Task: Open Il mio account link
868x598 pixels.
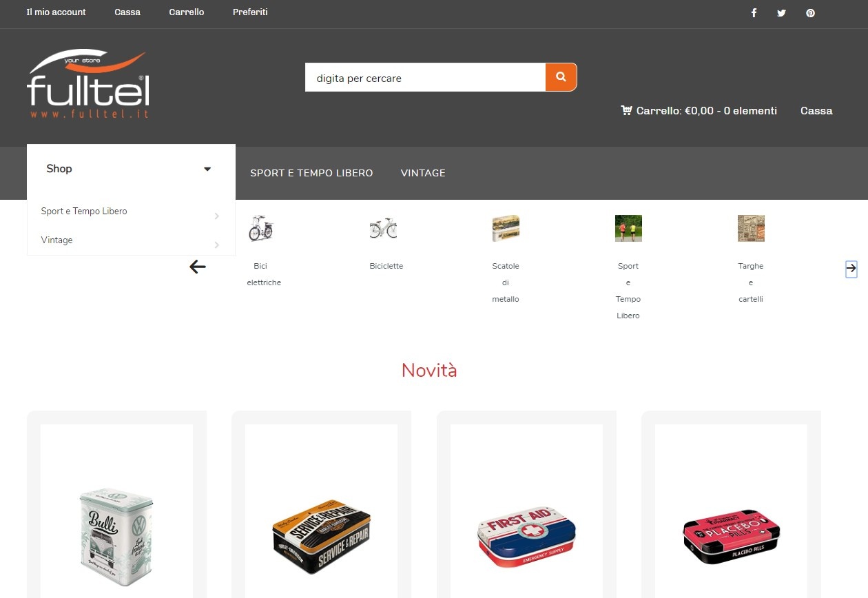Action: (x=56, y=12)
